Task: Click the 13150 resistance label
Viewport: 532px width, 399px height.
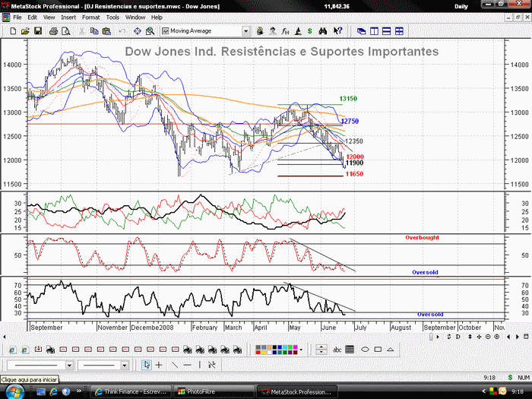Action: pyautogui.click(x=348, y=98)
